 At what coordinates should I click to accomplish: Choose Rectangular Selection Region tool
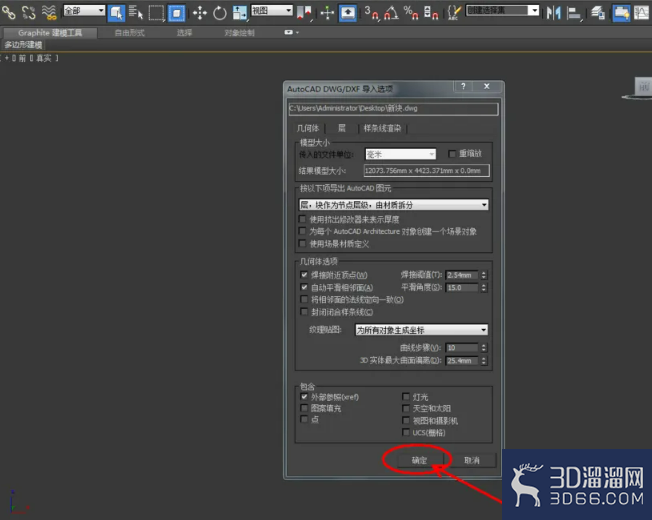156,13
